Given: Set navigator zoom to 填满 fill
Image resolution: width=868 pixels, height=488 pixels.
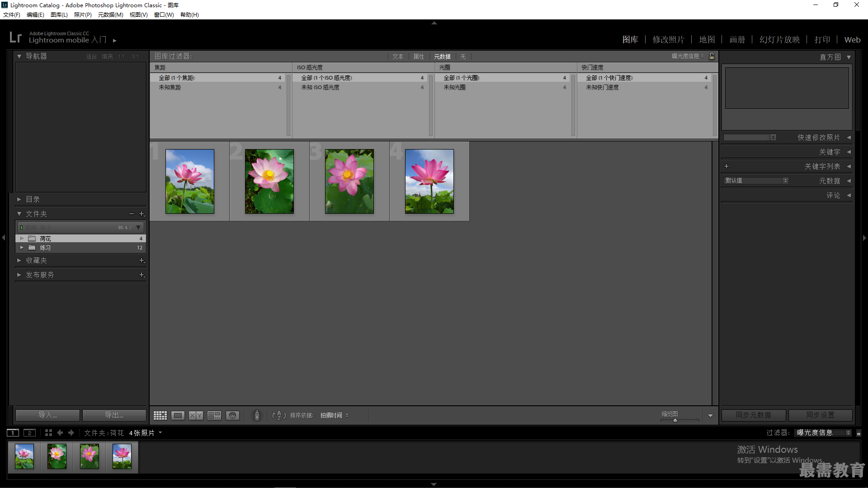Looking at the screenshot, I should tap(107, 56).
